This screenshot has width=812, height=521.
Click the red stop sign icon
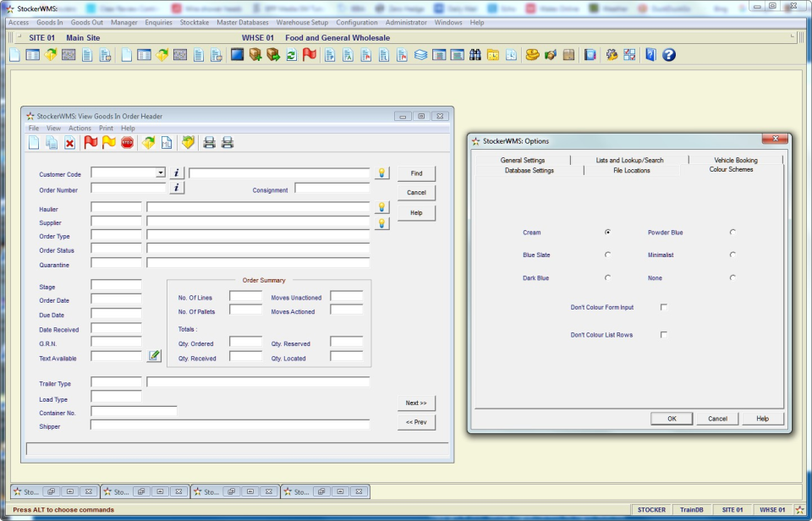click(x=127, y=143)
